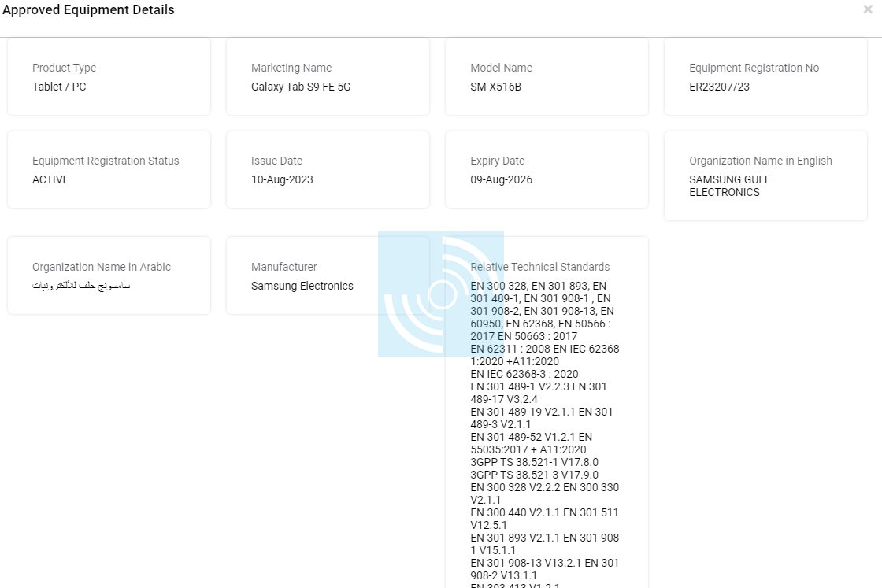Click the 3GPP TS 38.521-1 V17.8.0 line

click(x=534, y=462)
